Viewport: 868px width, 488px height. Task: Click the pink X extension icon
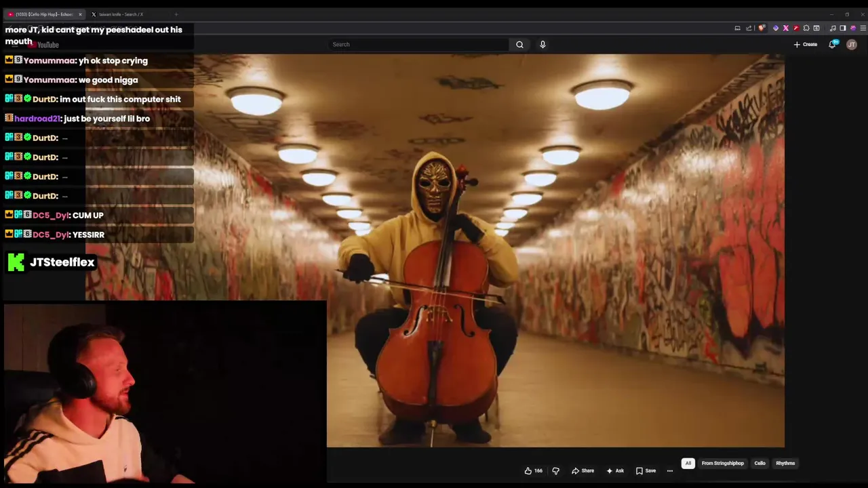click(786, 28)
